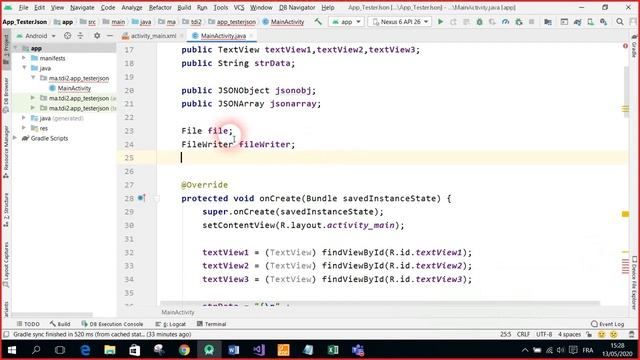The width and height of the screenshot is (640, 360).
Task: Click Collapse All icon in Project panel
Action: [x=80, y=36]
